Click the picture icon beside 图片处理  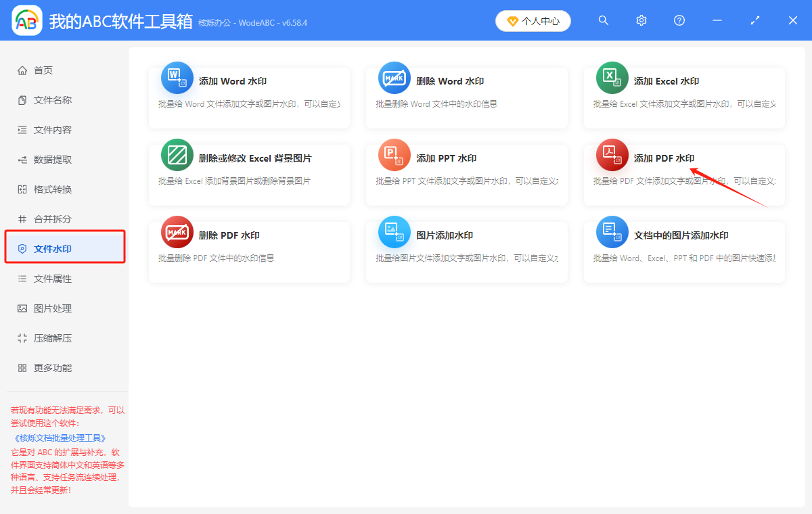(22, 308)
